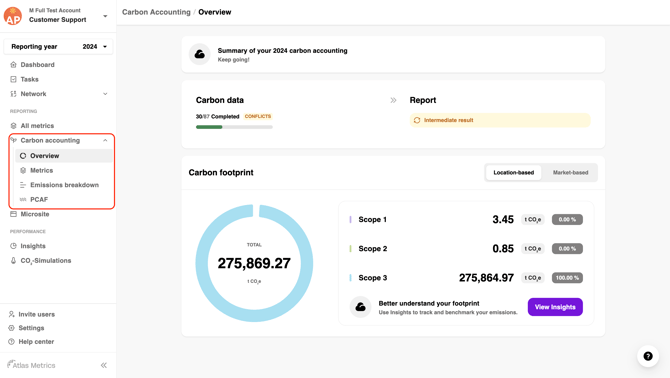Image resolution: width=670 pixels, height=378 pixels.
Task: Click the Dashboard home icon
Action: point(13,64)
